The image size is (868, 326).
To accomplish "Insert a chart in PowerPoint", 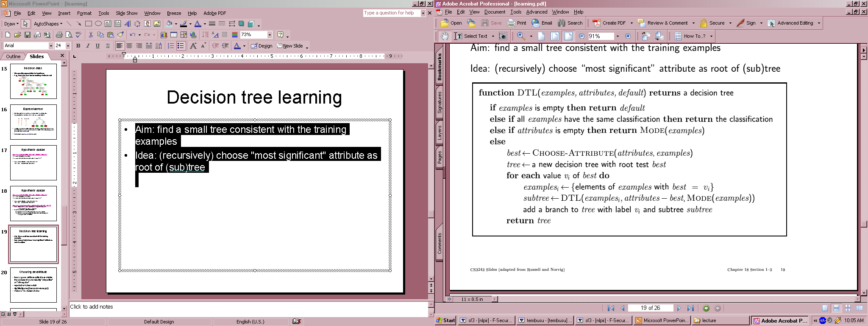I will tap(164, 35).
